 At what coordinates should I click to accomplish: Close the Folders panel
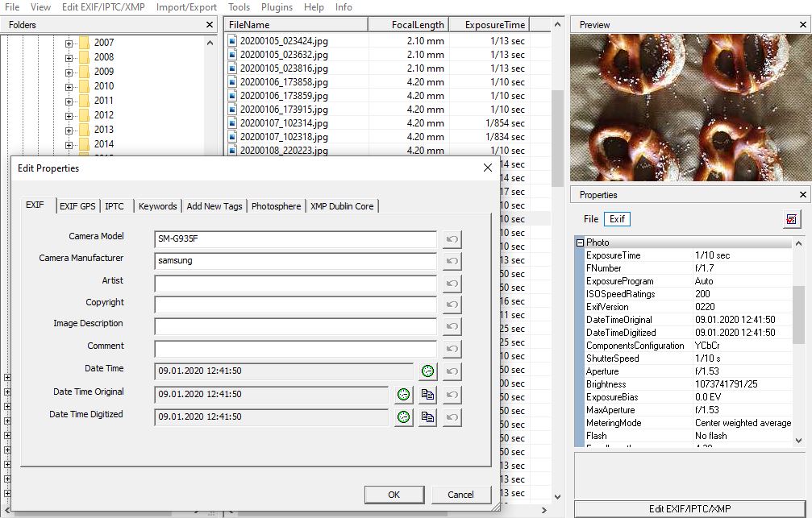(x=209, y=25)
